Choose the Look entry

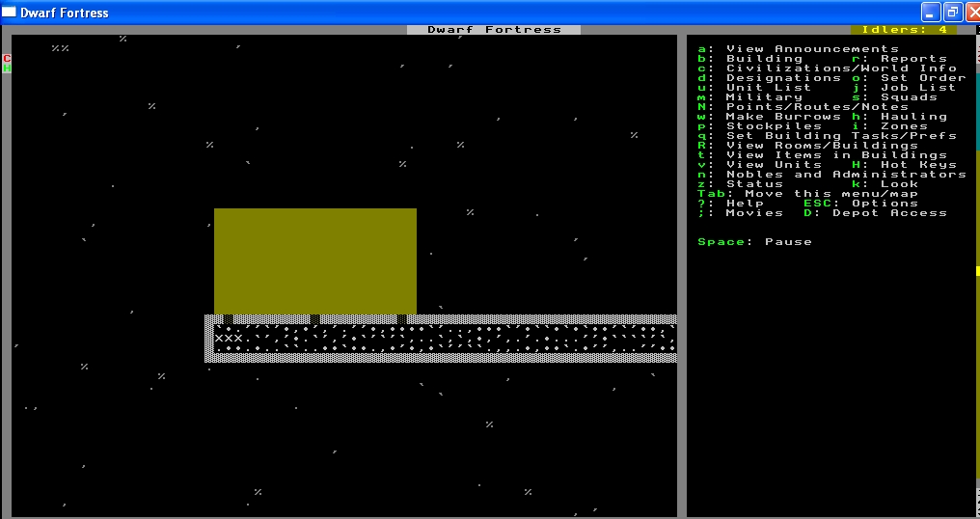[x=885, y=184]
